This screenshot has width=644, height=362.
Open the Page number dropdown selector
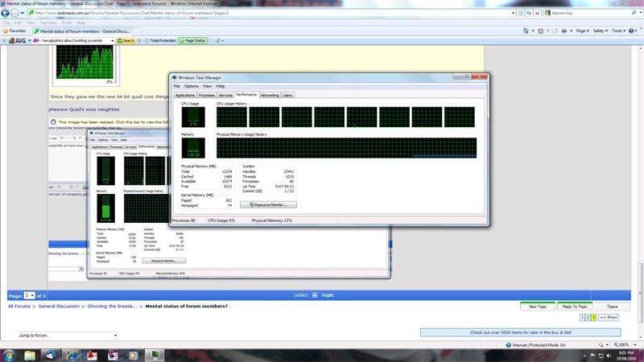31,295
